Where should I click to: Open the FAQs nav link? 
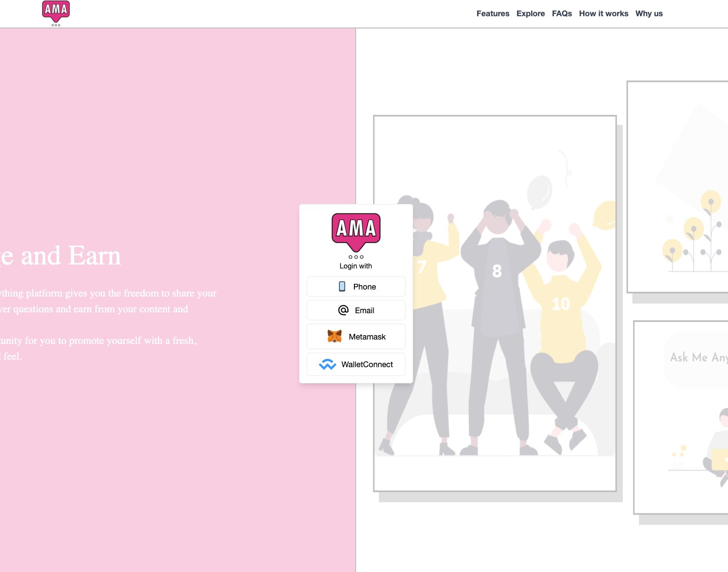pos(562,14)
